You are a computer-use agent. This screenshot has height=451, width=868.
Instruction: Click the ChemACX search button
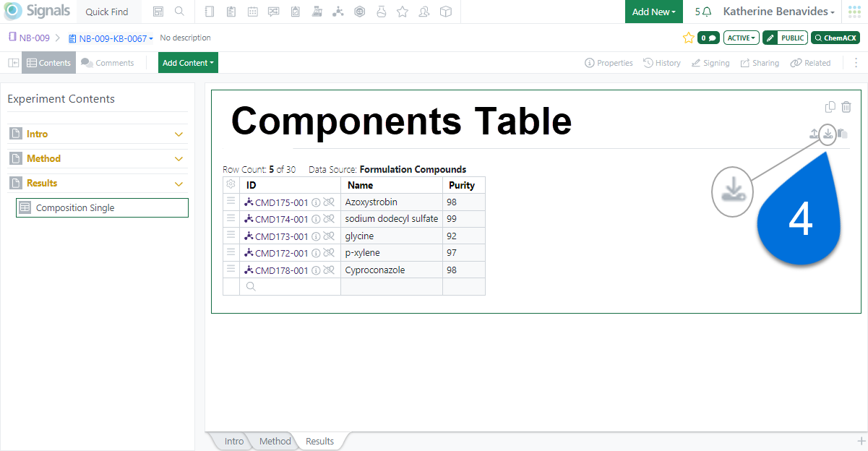[835, 38]
